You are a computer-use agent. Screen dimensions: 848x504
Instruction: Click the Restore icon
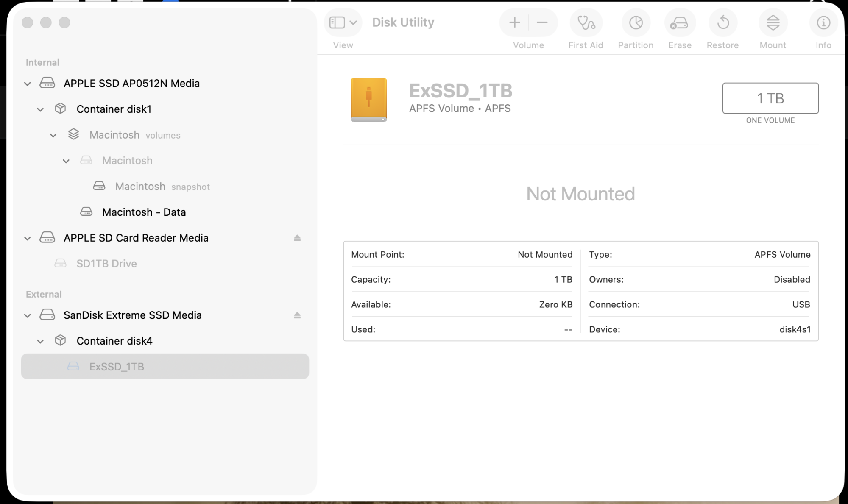[723, 23]
